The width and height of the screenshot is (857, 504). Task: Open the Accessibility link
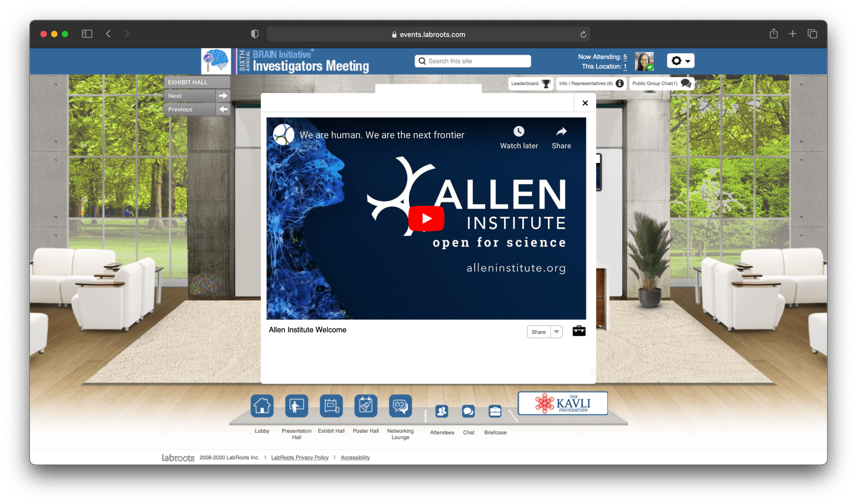coord(355,458)
